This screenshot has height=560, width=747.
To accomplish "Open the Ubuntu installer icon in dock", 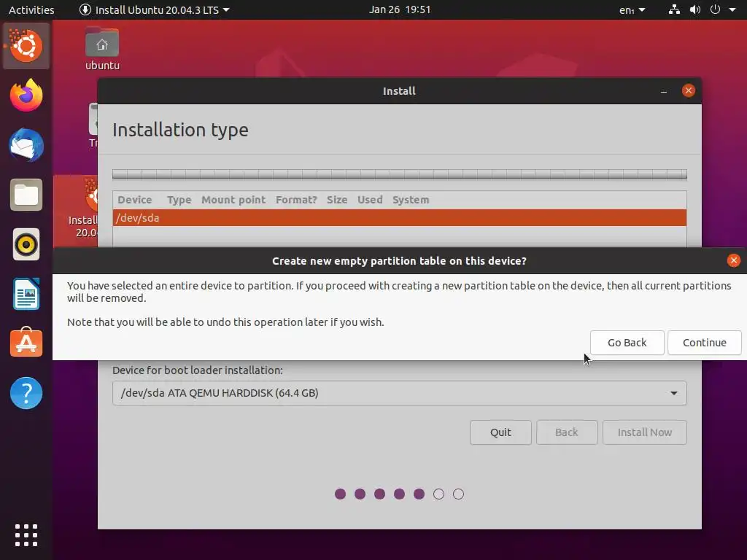I will (x=26, y=46).
